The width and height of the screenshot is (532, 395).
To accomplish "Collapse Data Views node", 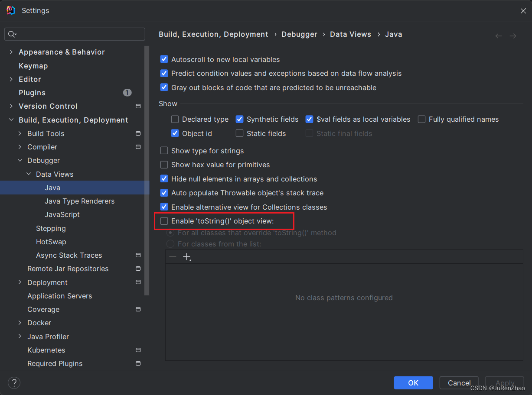I will (28, 174).
